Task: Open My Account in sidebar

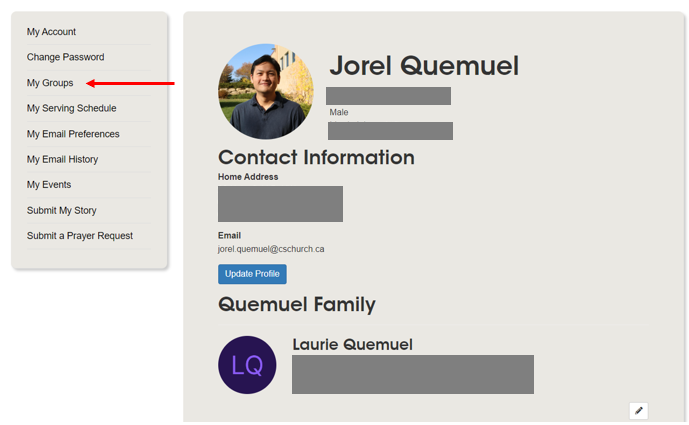Action: 51,32
